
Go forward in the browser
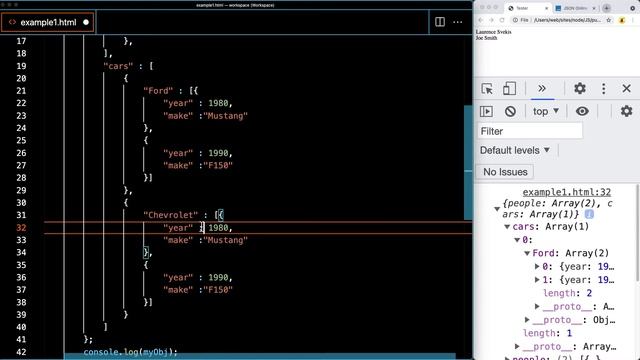(x=491, y=20)
